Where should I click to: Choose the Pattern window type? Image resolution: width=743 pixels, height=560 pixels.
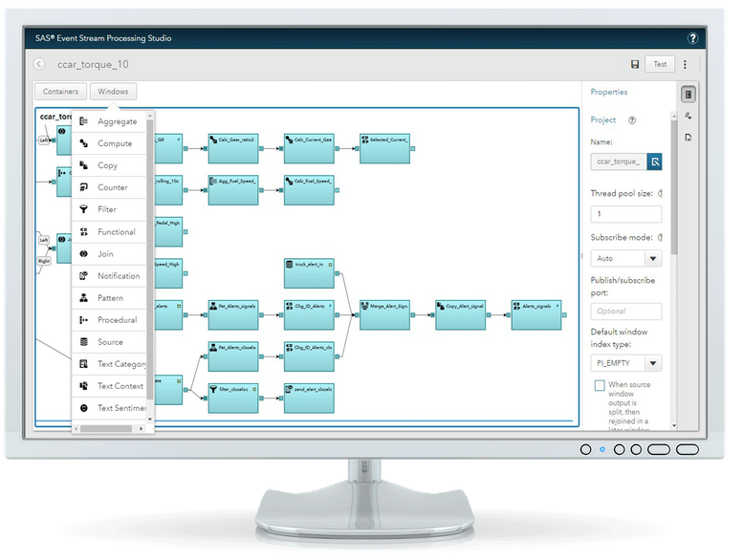(109, 298)
